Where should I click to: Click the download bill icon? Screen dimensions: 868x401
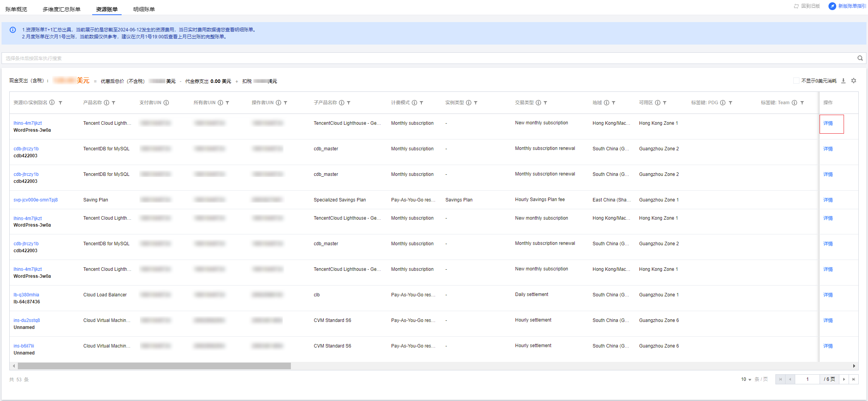coord(843,81)
